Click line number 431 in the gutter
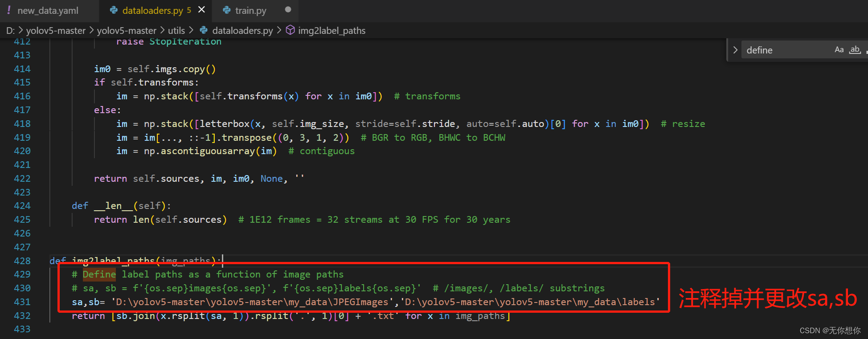The width and height of the screenshot is (868, 339). tap(22, 302)
